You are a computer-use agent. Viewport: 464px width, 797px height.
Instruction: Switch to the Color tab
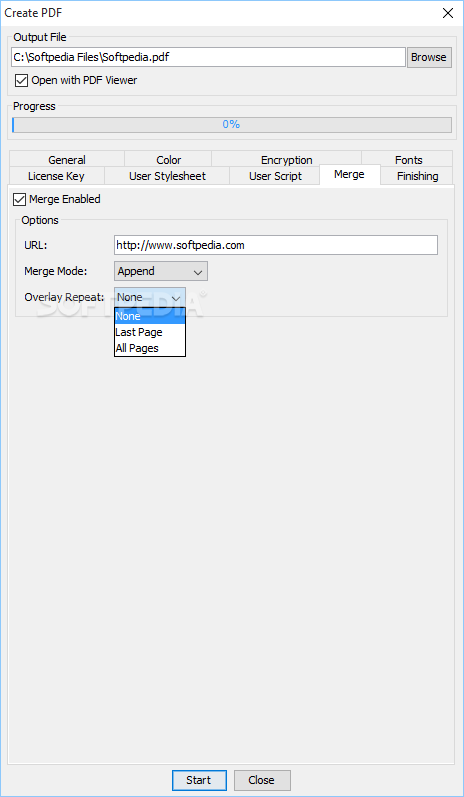(168, 160)
